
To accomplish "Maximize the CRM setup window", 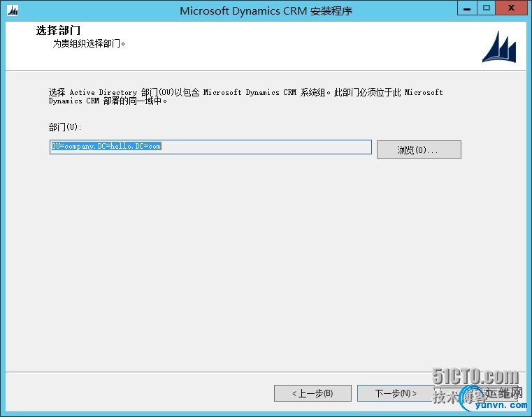I will click(x=486, y=8).
